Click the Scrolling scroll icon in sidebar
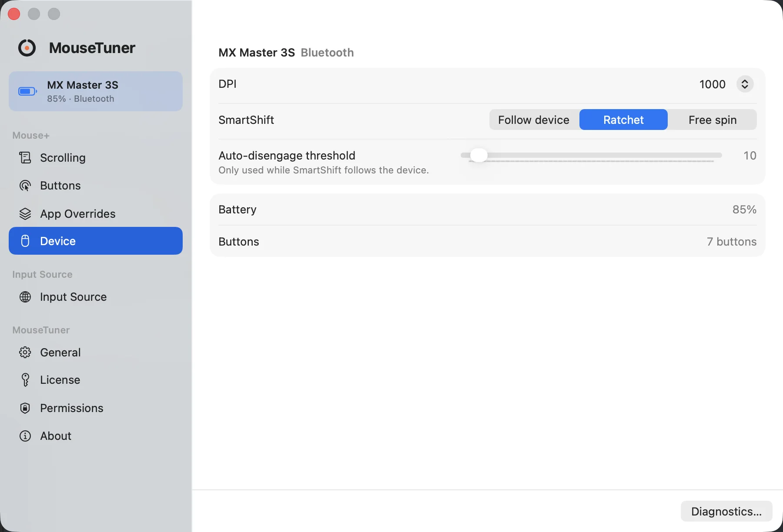The width and height of the screenshot is (783, 532). point(25,158)
